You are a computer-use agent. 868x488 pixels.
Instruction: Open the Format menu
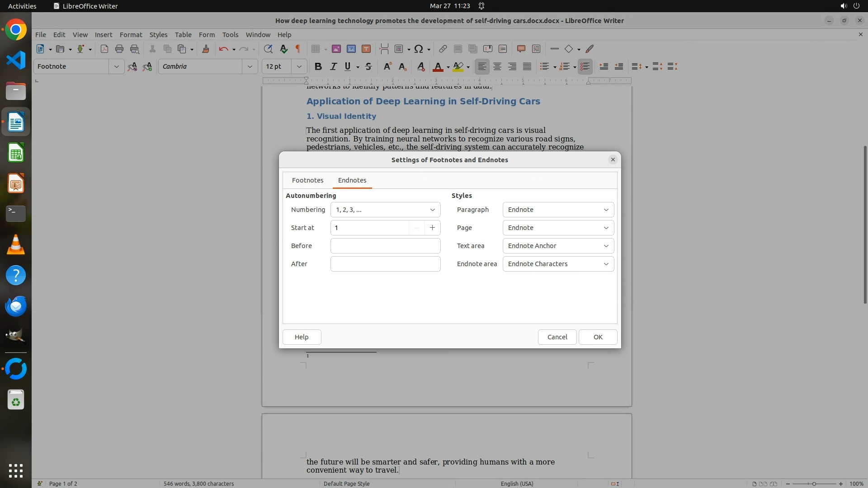(131, 34)
